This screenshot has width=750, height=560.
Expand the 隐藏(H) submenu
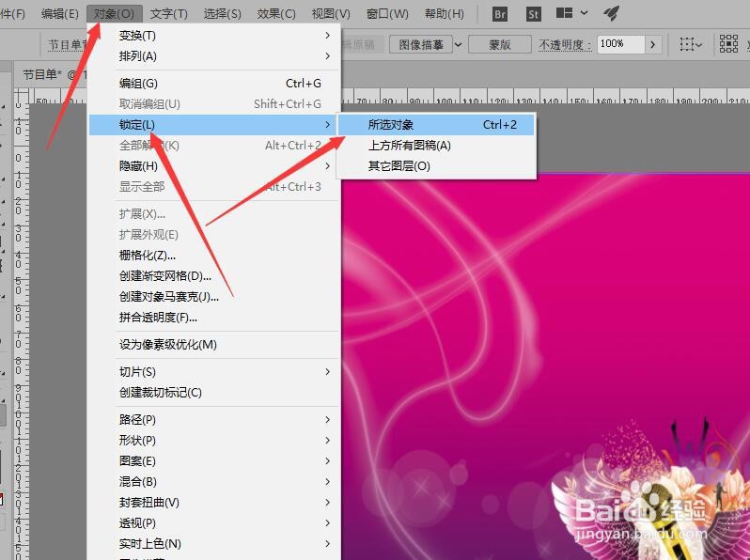tap(213, 166)
